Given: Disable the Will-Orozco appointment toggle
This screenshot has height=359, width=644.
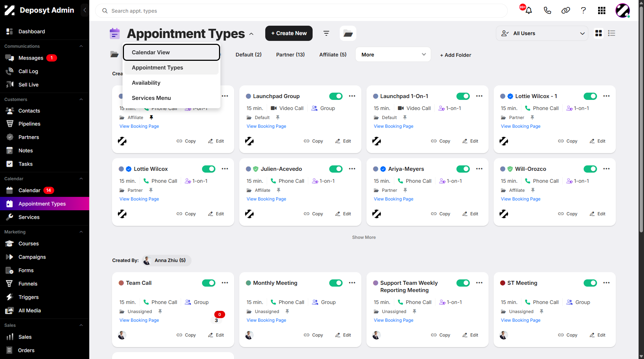Looking at the screenshot, I should coord(590,169).
